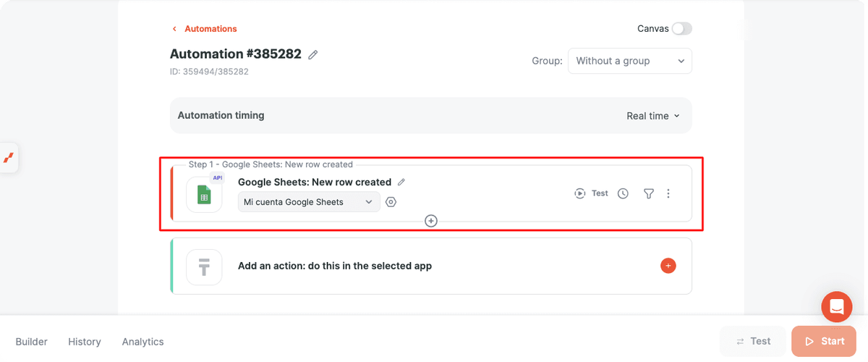Click the Google Sheets app icon
Image resolution: width=868 pixels, height=362 pixels.
[x=204, y=194]
